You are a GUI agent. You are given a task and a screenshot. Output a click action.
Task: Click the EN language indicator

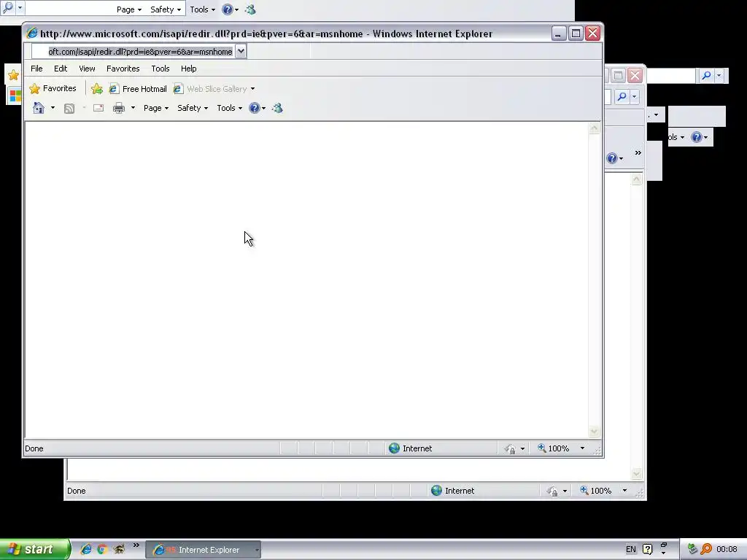click(631, 550)
